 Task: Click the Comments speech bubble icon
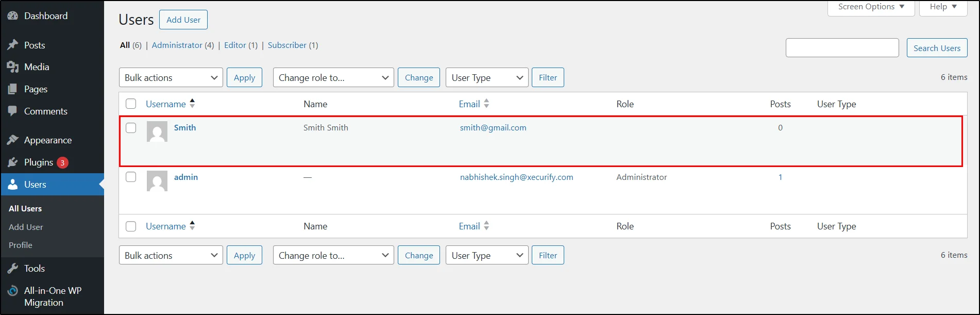[x=13, y=111]
